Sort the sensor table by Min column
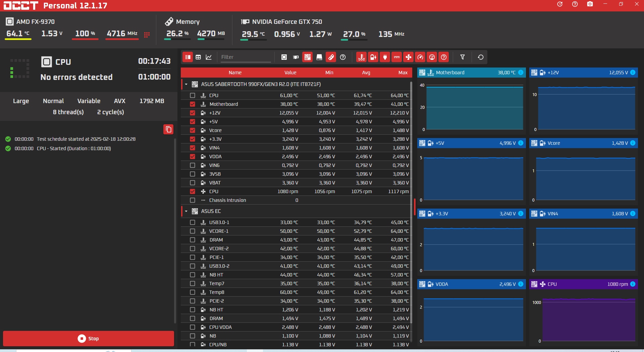The width and height of the screenshot is (644, 352). pyautogui.click(x=329, y=73)
